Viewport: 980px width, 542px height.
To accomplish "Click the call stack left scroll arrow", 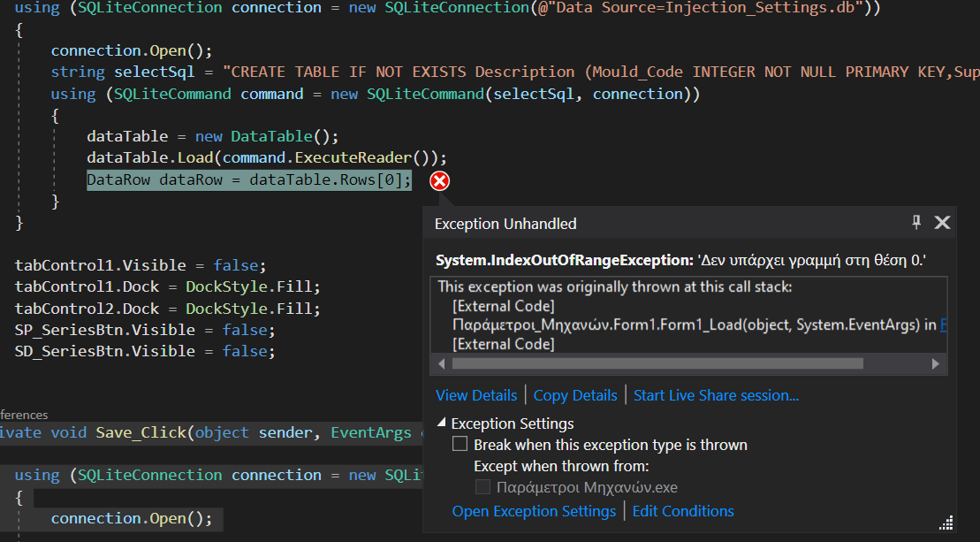I will pyautogui.click(x=441, y=363).
